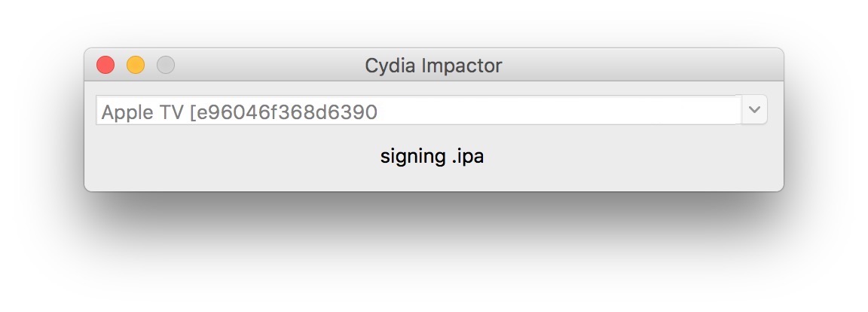
Task: Click the device identifier e96046f368d6390
Action: (x=286, y=112)
